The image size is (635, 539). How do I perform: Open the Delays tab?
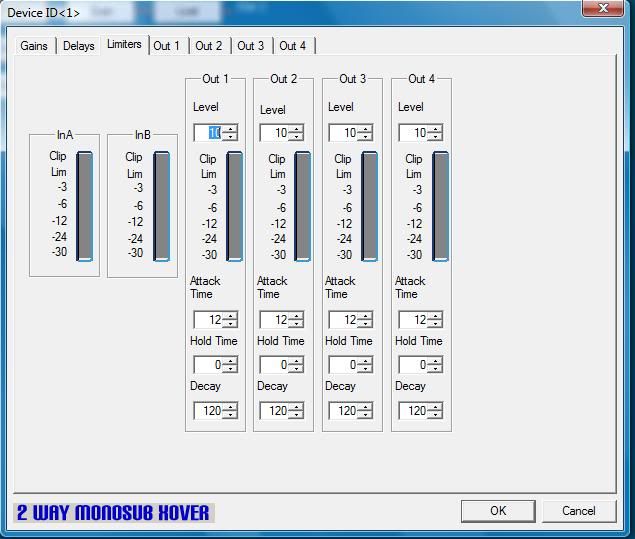tap(78, 46)
